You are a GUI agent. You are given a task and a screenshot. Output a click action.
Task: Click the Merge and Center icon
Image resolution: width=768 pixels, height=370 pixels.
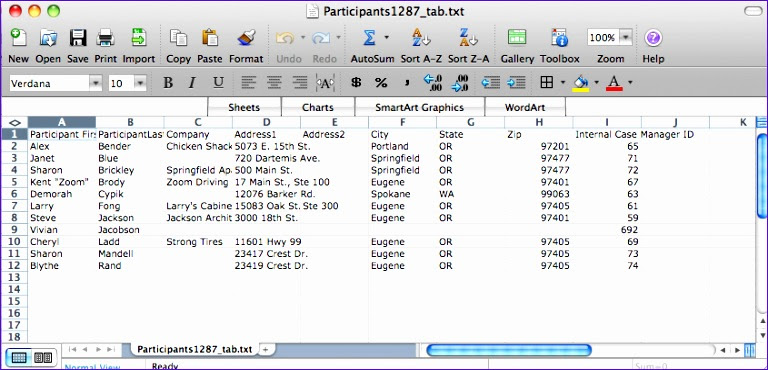click(325, 83)
